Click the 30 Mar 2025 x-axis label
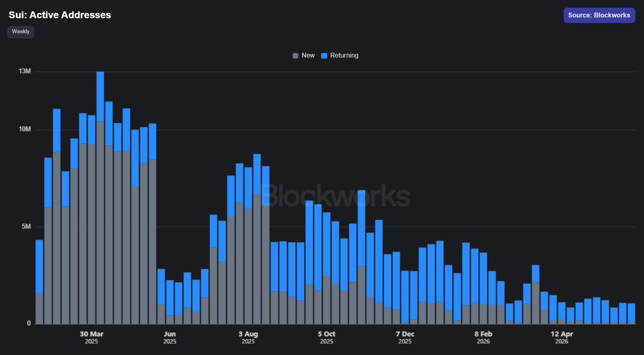The width and height of the screenshot is (644, 355). point(91,337)
